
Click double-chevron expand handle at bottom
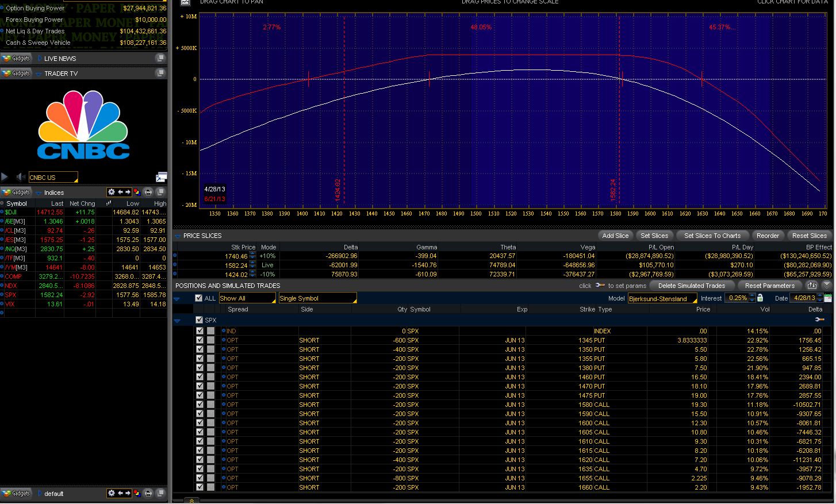[x=191, y=501]
